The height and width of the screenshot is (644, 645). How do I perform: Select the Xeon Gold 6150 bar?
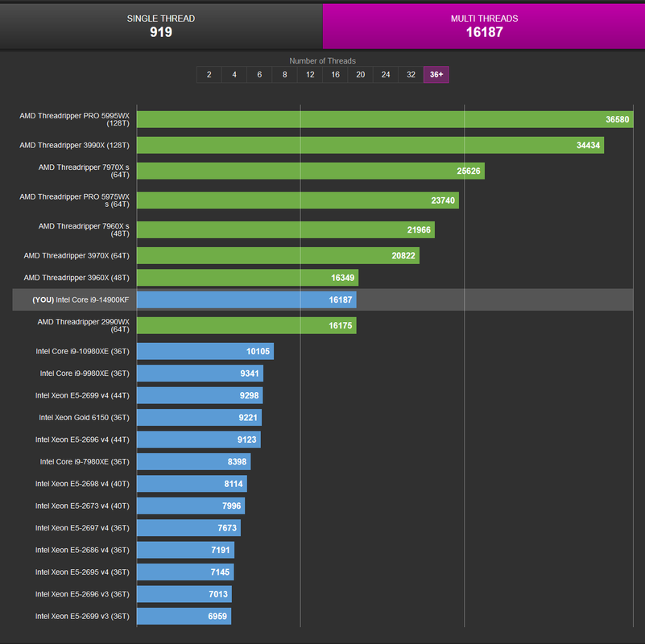(199, 418)
